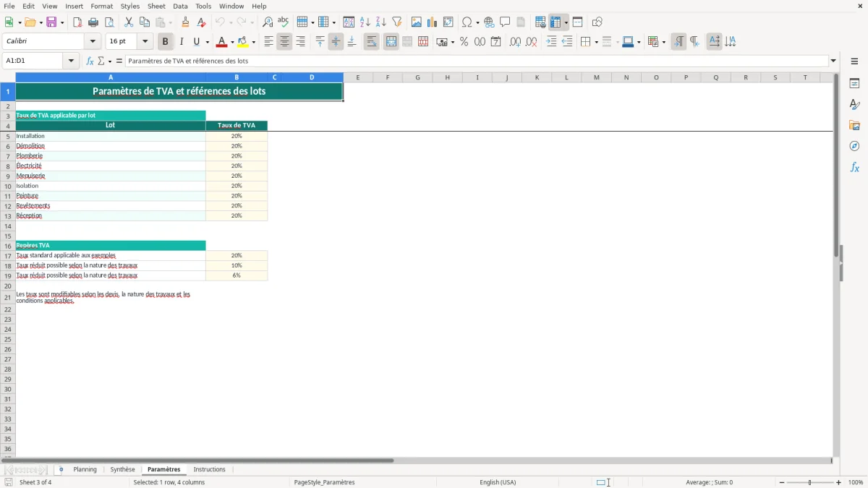Screen dimensions: 868x488
Task: Insert a hyperlink
Action: click(489, 22)
